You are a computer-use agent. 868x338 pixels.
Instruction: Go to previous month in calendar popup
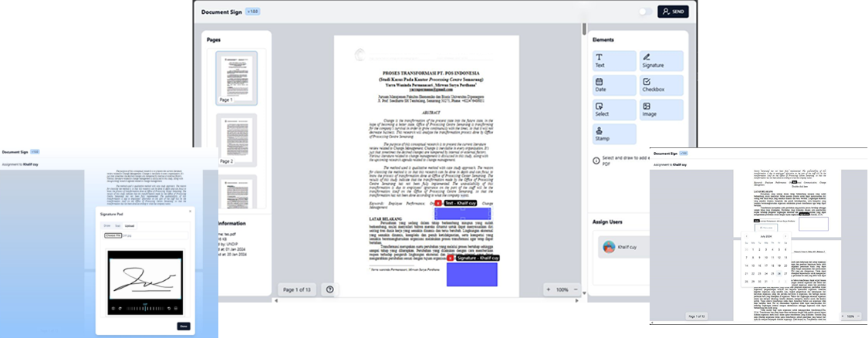[746, 236]
